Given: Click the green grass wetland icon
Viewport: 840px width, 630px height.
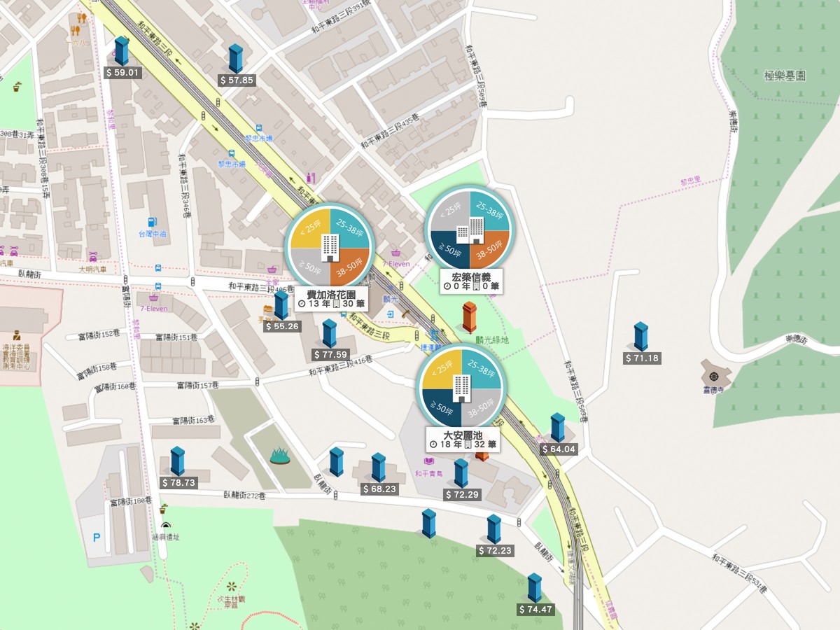Looking at the screenshot, I should pos(280,456).
